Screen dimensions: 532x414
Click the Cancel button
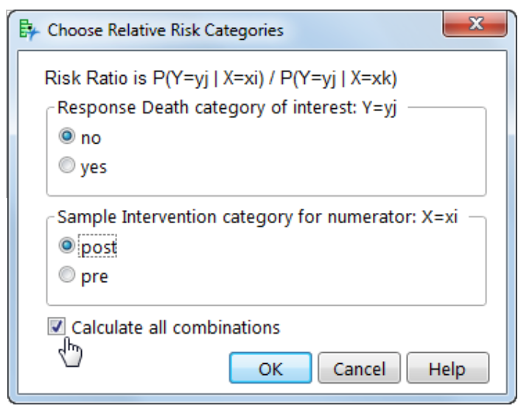coord(360,368)
